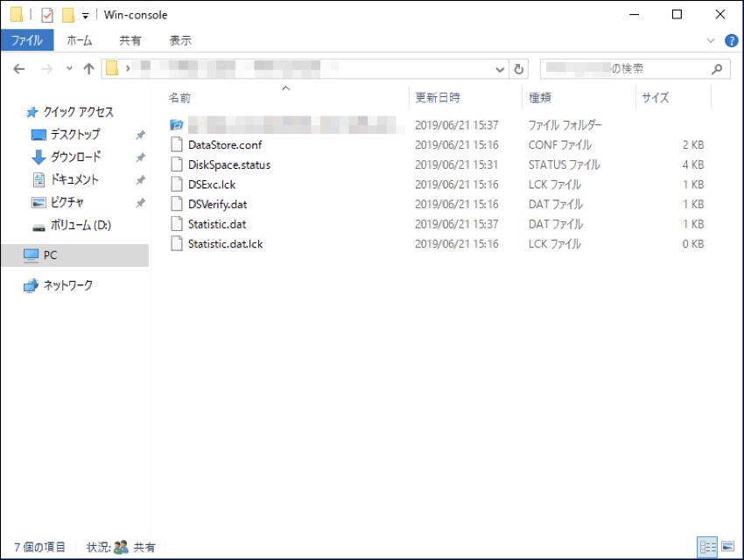
Task: Select the shared folder icon in first row
Action: pyautogui.click(x=177, y=125)
